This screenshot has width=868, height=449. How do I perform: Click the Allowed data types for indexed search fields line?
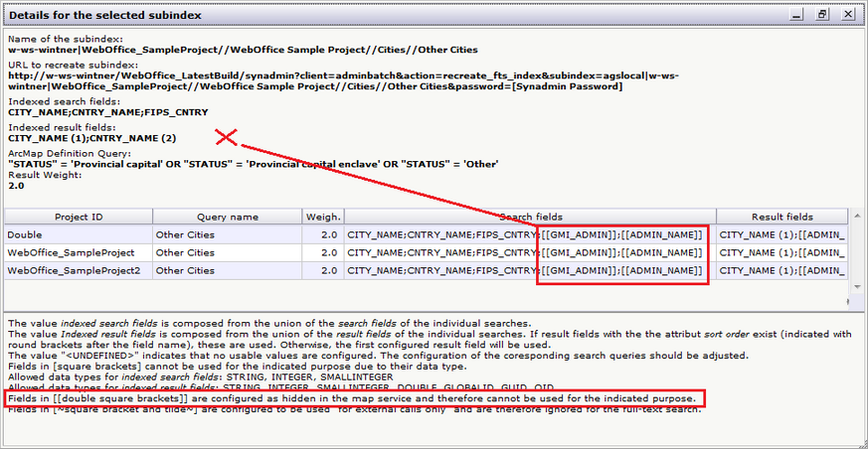201,377
